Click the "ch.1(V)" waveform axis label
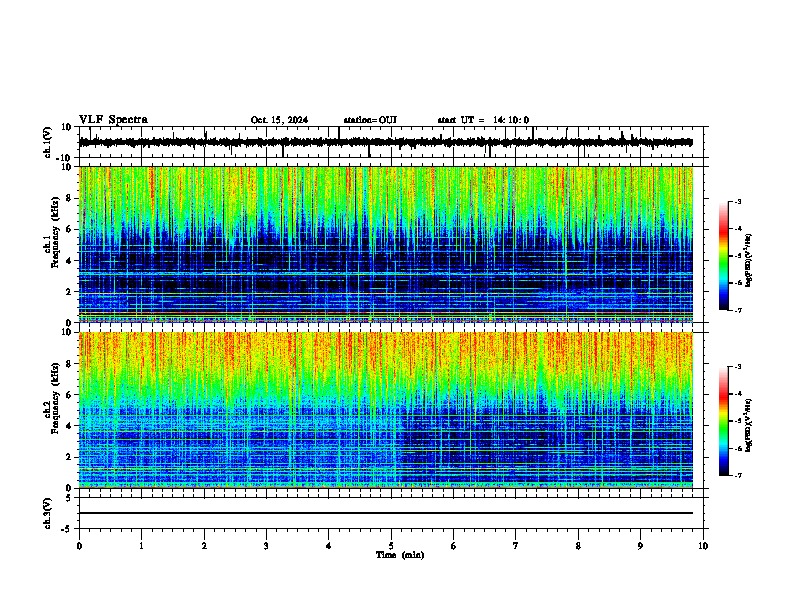Screen dimensions: 792x612 48,142
